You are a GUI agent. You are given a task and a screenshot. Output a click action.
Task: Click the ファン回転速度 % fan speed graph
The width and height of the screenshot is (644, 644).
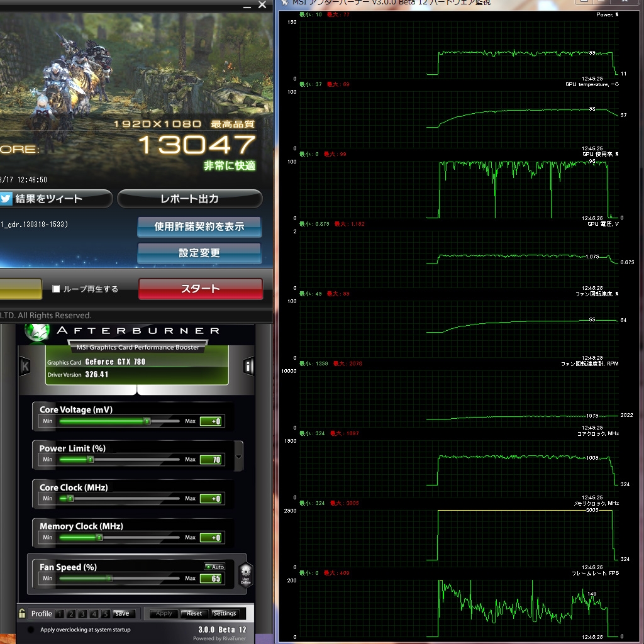pyautogui.click(x=458, y=328)
